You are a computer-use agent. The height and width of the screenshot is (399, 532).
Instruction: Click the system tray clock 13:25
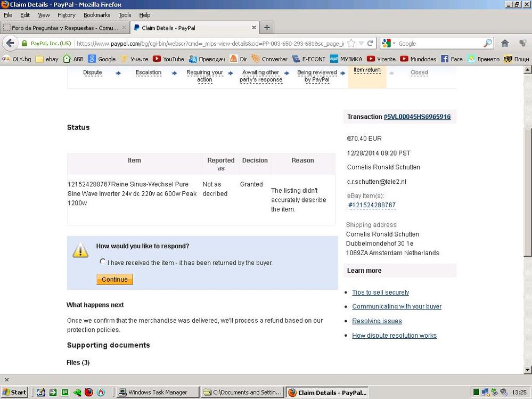click(x=519, y=392)
